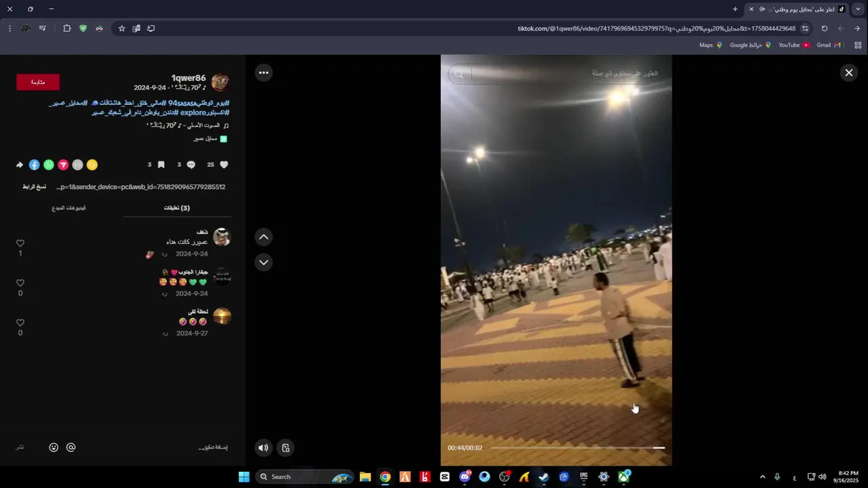Show hidden tray icons chevron
Viewport: 868px width, 488px height.
point(762,476)
